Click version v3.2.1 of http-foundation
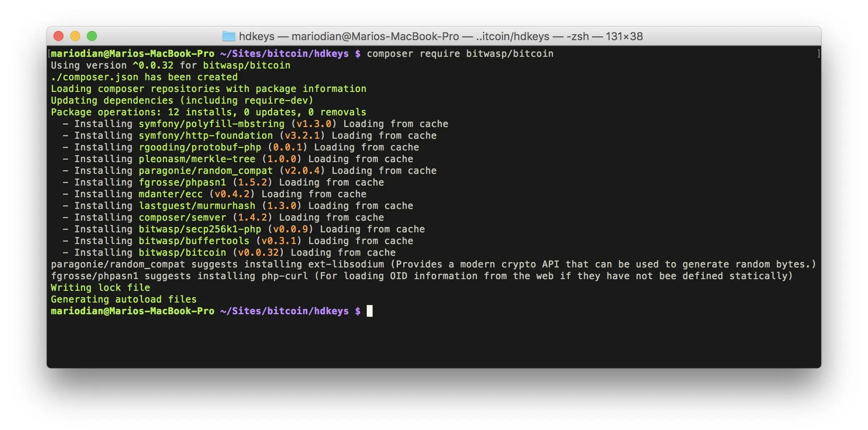This screenshot has height=430, width=868. (x=302, y=135)
